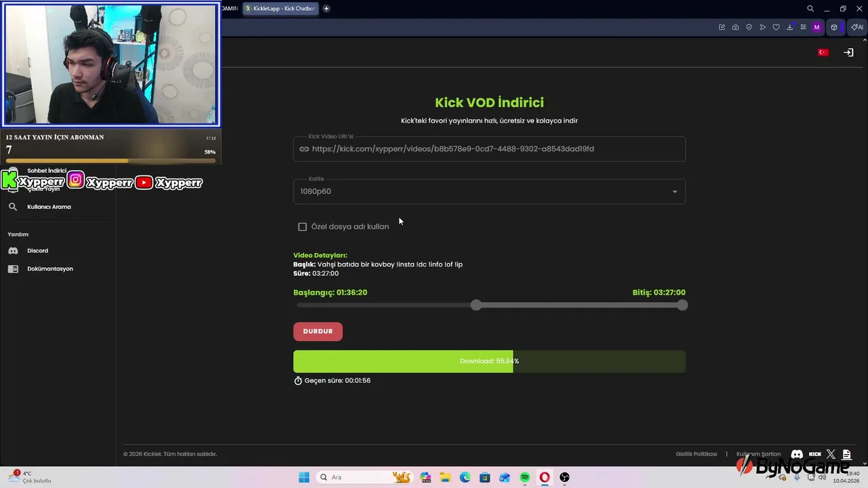This screenshot has height=488, width=868.
Task: Click the Kick VOD İndirici heading
Action: click(490, 103)
